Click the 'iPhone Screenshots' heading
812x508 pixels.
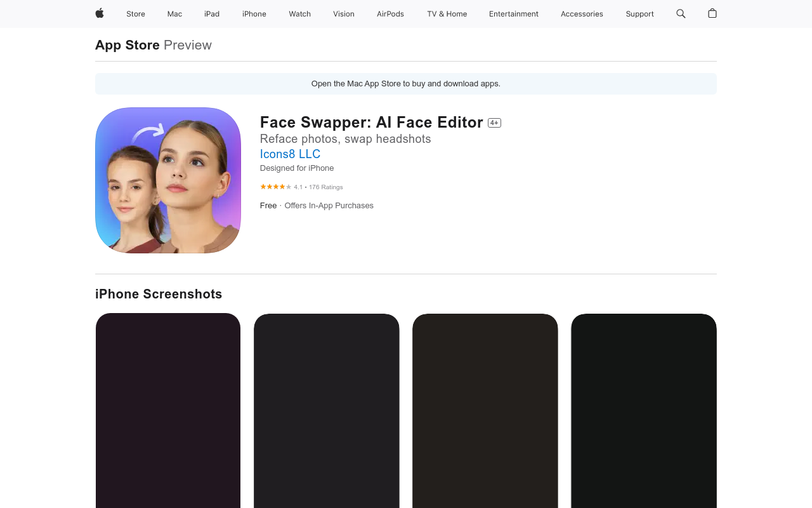(159, 294)
